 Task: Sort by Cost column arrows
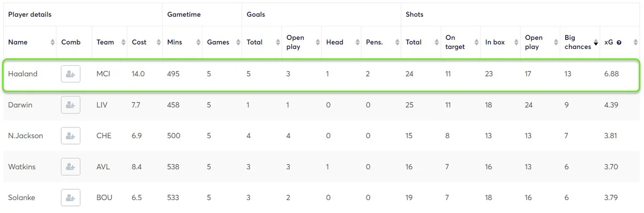[158, 42]
